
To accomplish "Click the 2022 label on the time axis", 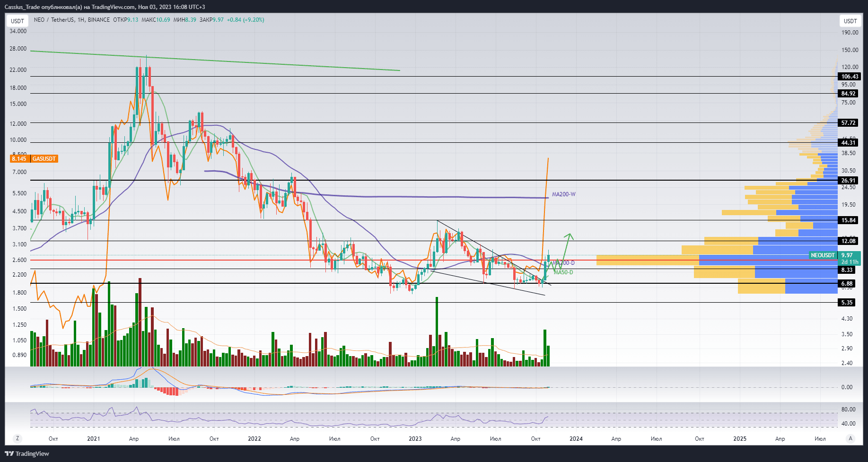I will (254, 439).
